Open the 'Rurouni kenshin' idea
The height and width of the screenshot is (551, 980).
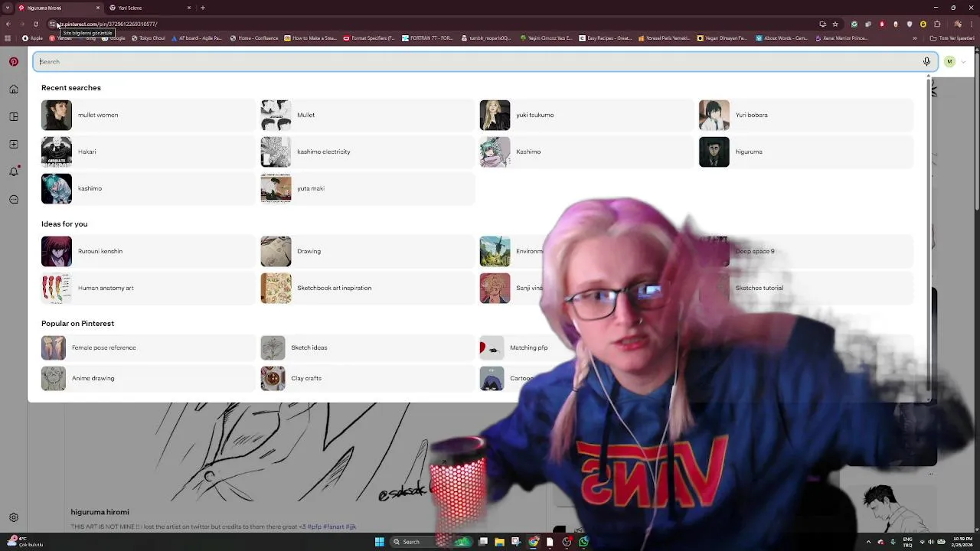click(x=149, y=251)
